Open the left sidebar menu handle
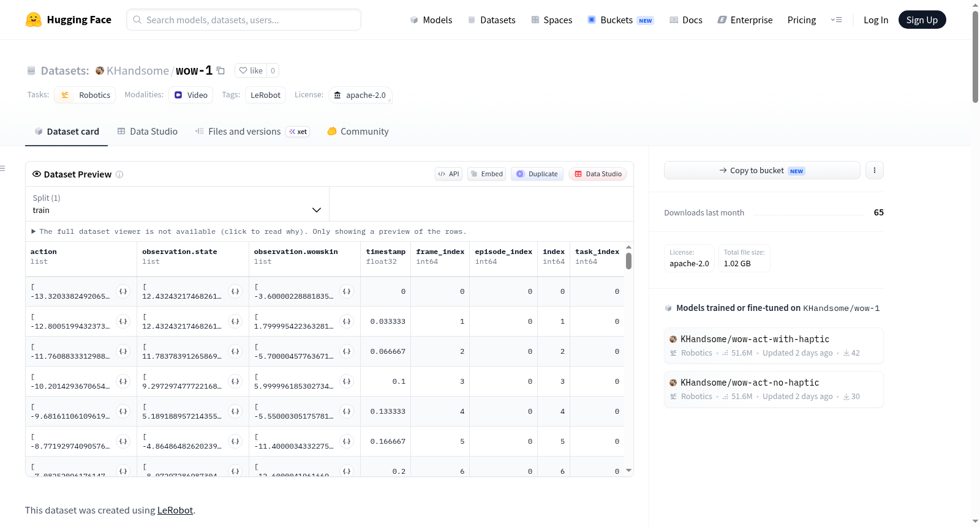This screenshot has height=527, width=980. [2, 168]
